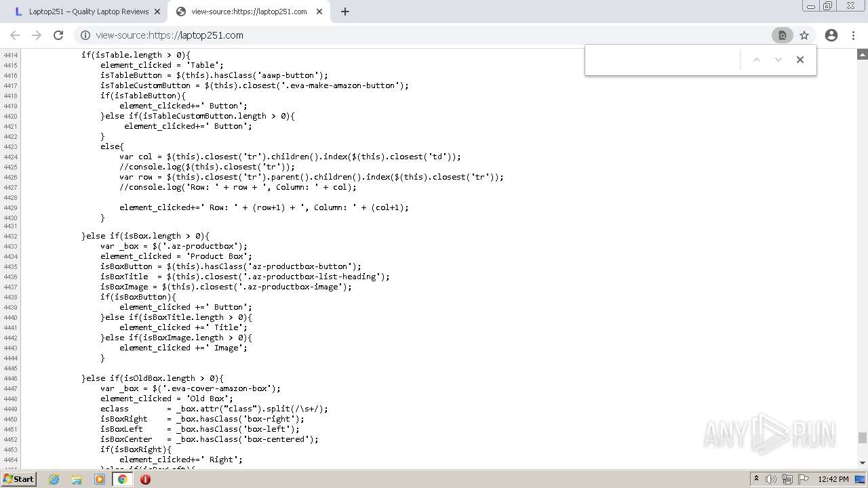Click the line with hasClass('box-right')
Screen dimensions: 868x488
[202, 419]
